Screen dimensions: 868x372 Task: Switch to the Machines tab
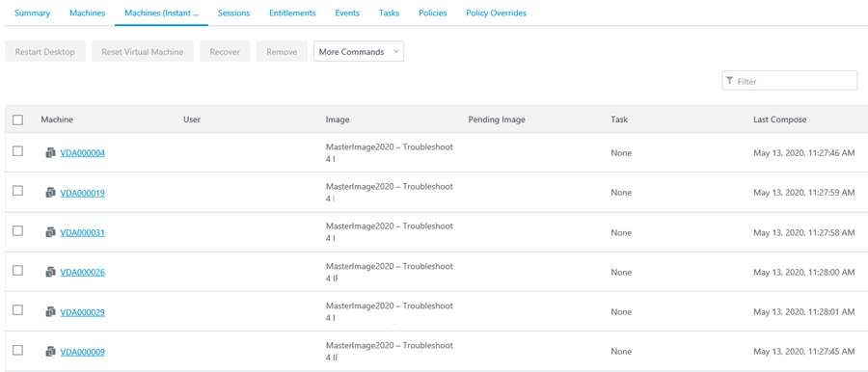pos(88,13)
